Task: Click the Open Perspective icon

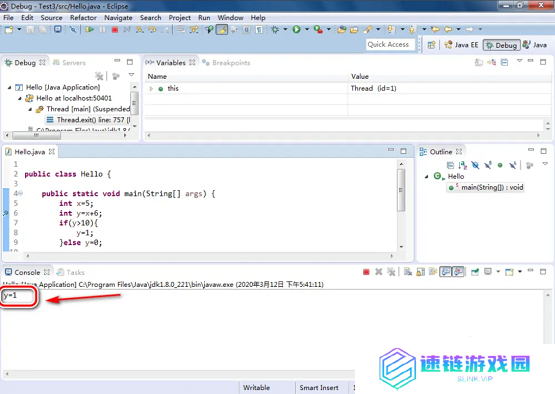Action: point(431,45)
